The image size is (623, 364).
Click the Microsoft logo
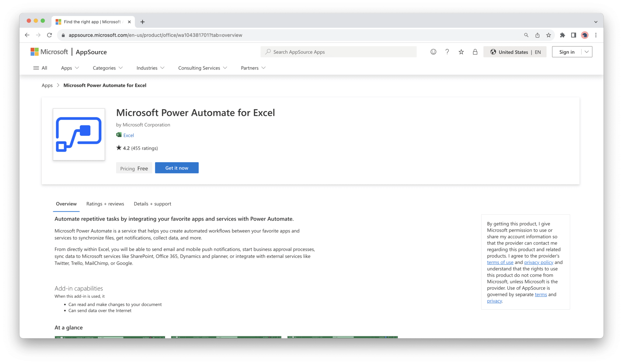[49, 52]
